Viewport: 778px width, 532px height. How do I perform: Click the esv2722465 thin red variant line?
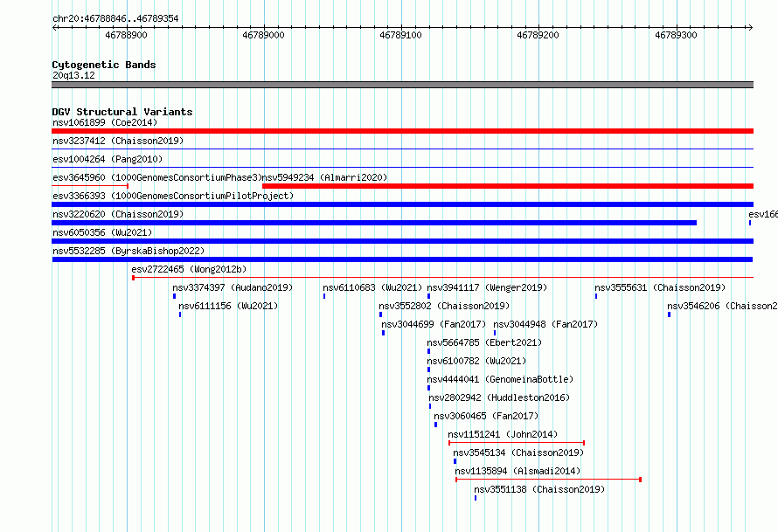(442, 278)
